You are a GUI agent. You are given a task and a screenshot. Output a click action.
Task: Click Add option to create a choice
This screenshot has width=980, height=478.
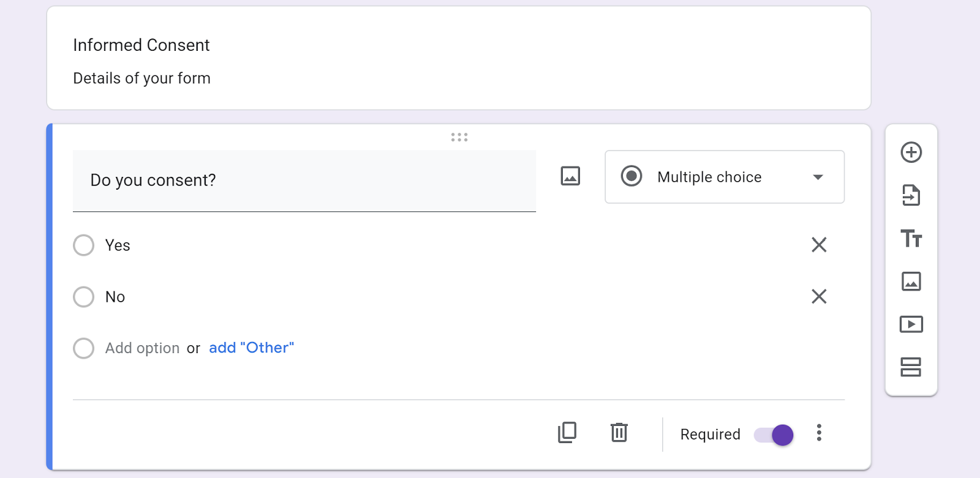click(x=142, y=348)
